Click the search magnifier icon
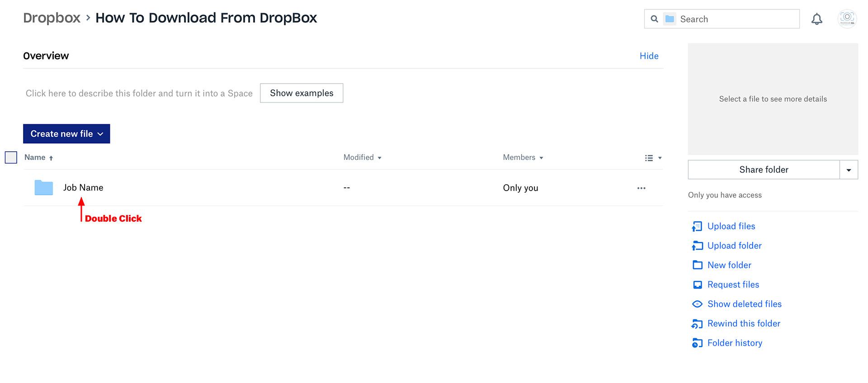 (x=654, y=19)
